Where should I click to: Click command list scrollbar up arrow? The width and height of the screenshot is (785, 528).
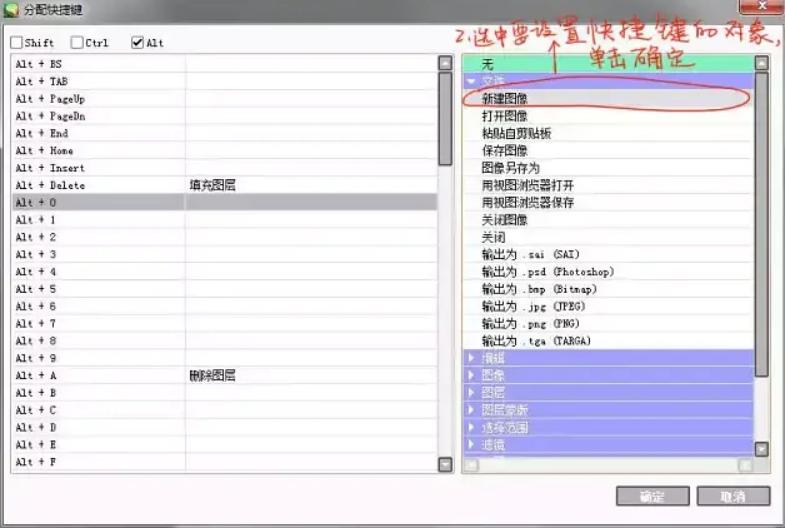[761, 63]
